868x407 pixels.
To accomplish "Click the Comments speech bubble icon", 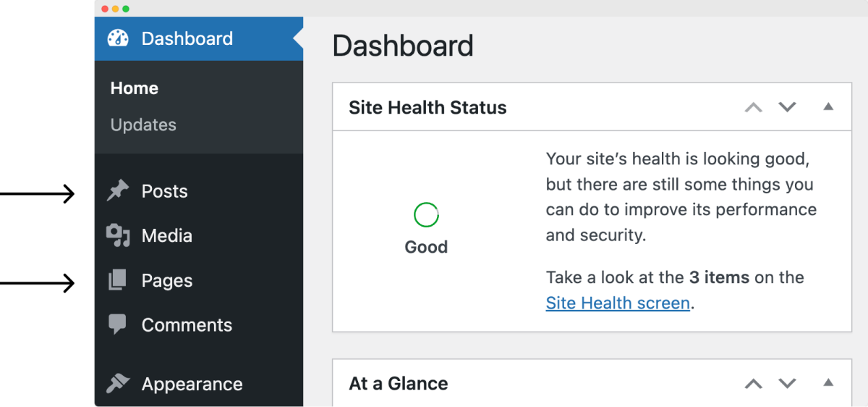I will coord(117,325).
